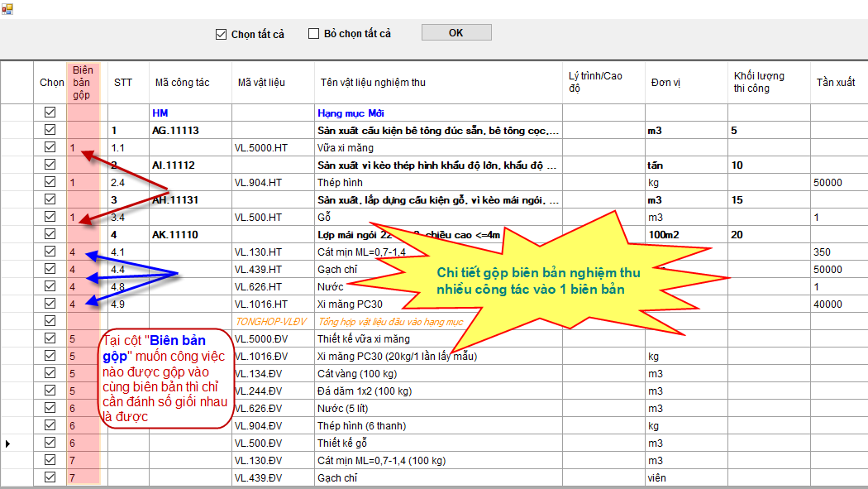Viewport: 868px width, 489px height.
Task: Click the "AI.11112" task code cell
Action: point(190,165)
